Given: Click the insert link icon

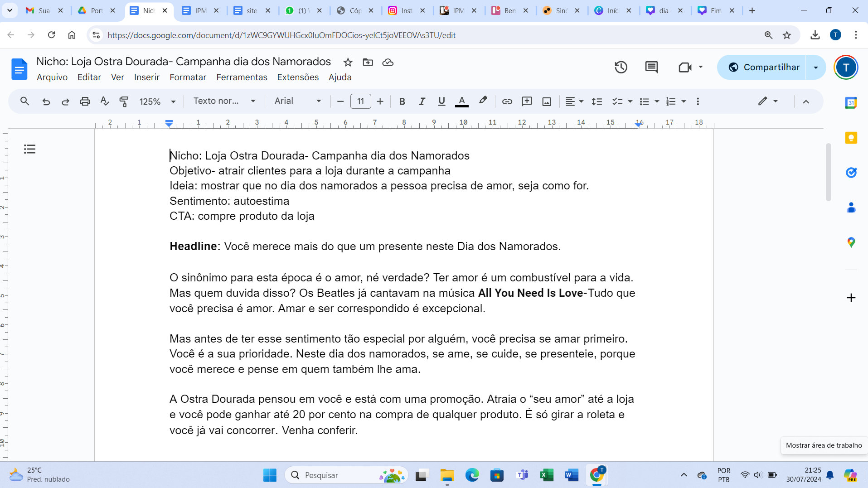Looking at the screenshot, I should tap(507, 101).
